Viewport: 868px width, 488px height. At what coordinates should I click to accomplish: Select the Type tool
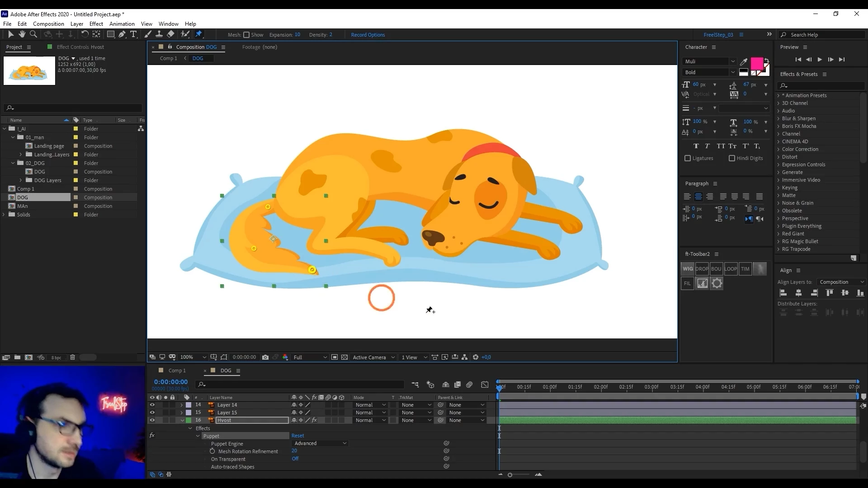pos(133,34)
